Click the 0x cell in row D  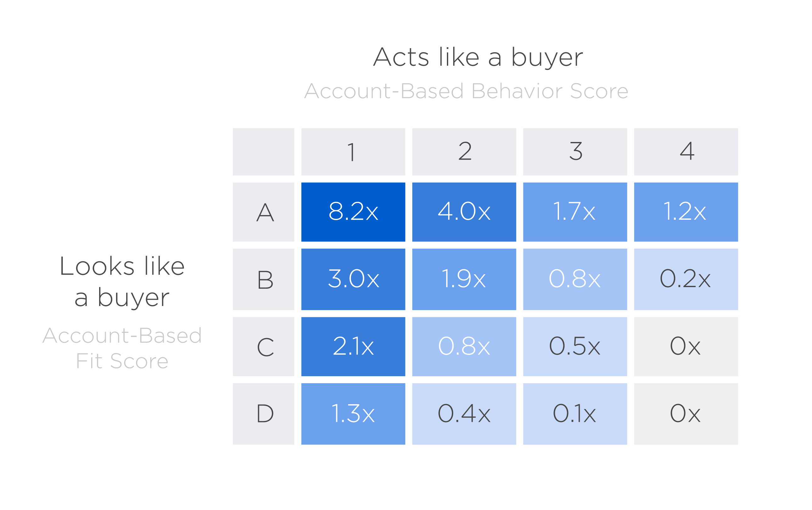686,414
